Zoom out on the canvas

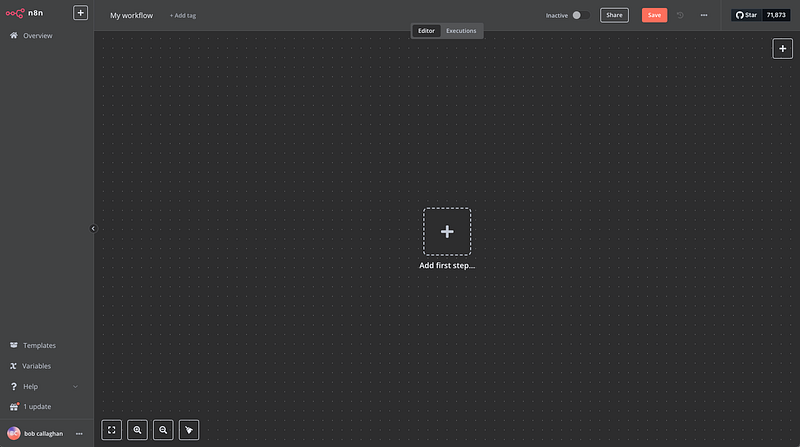pyautogui.click(x=163, y=430)
